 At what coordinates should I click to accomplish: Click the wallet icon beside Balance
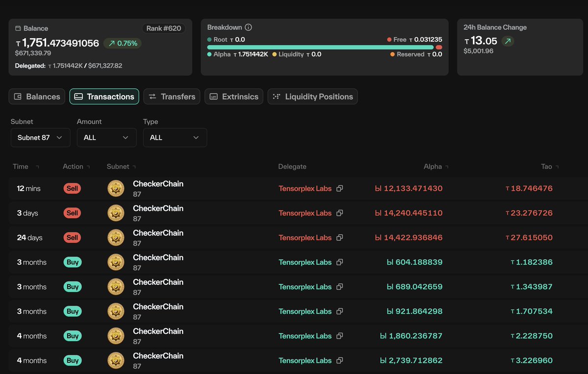[x=18, y=28]
